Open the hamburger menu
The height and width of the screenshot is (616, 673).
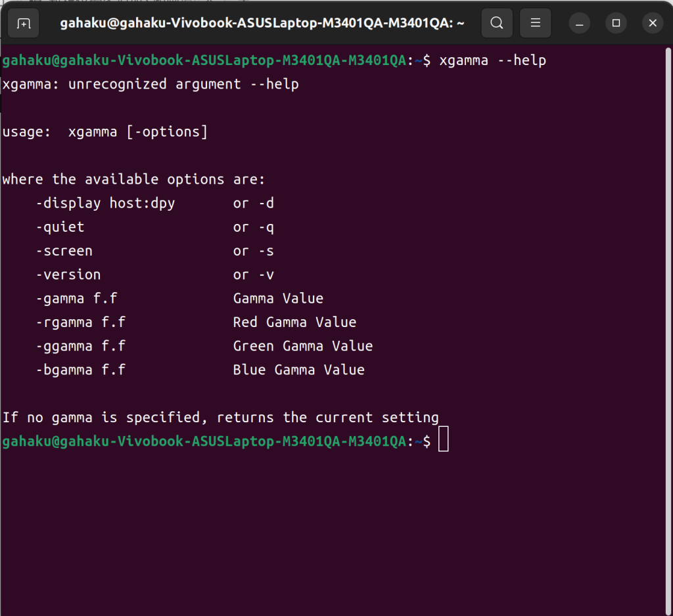click(x=535, y=23)
